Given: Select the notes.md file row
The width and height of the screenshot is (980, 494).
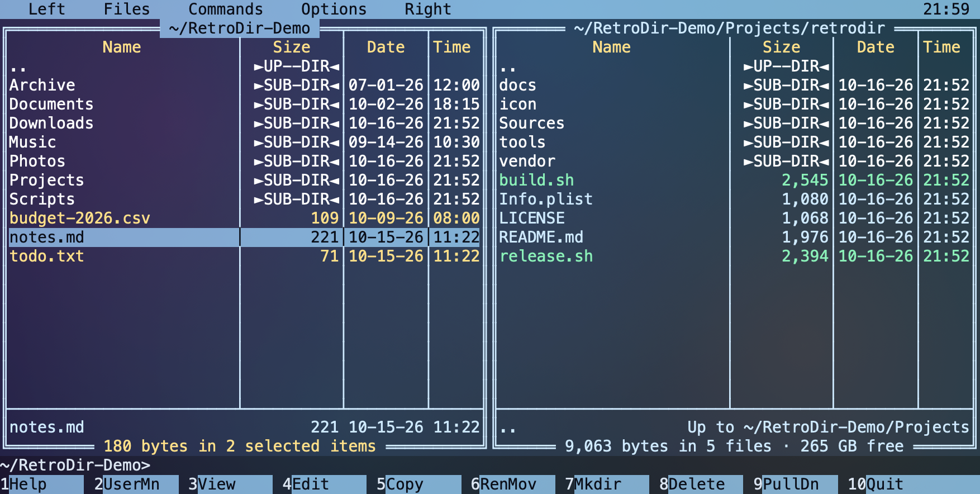Looking at the screenshot, I should click(245, 237).
